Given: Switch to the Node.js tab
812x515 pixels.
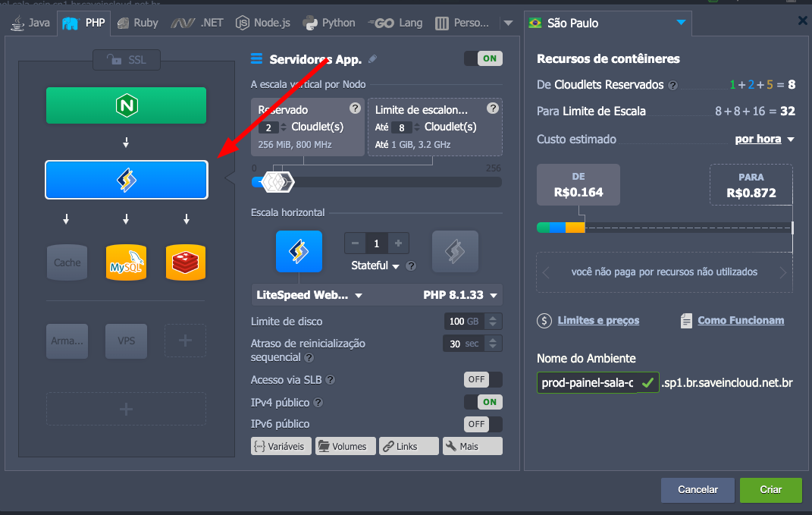Looking at the screenshot, I should pyautogui.click(x=263, y=23).
